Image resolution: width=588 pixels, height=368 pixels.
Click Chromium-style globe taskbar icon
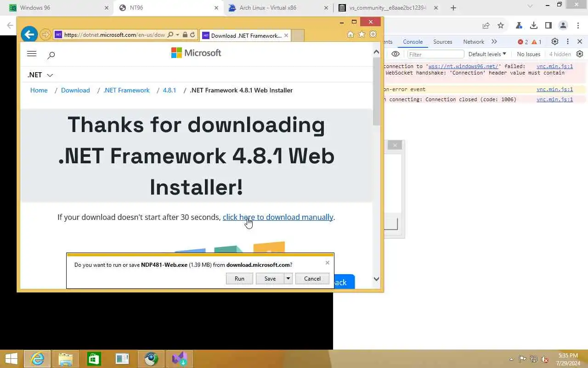click(151, 359)
